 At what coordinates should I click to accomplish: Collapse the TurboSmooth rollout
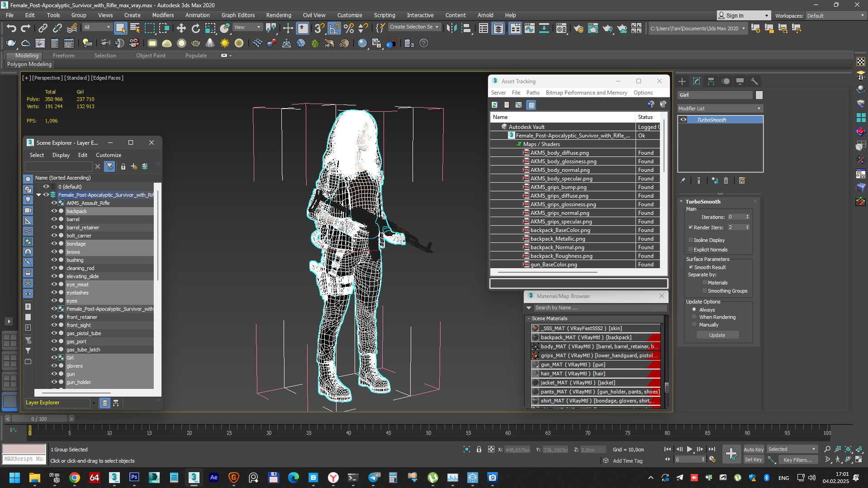682,202
